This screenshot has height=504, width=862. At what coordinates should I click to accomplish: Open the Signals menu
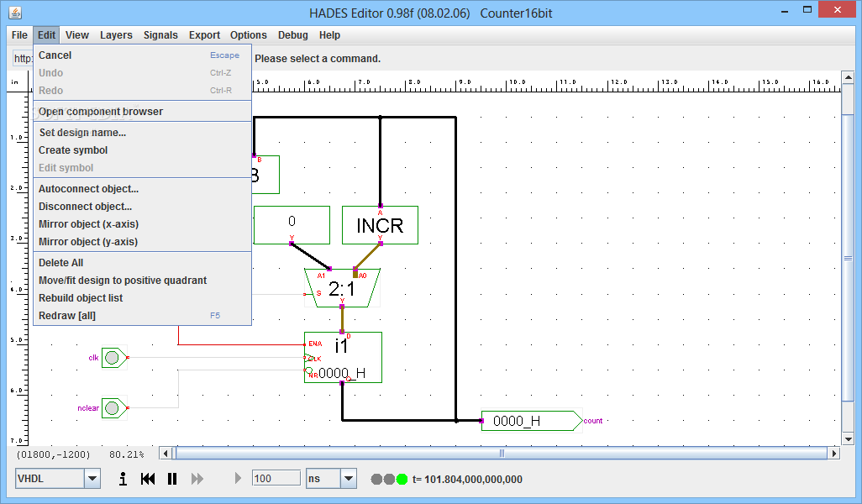(160, 35)
